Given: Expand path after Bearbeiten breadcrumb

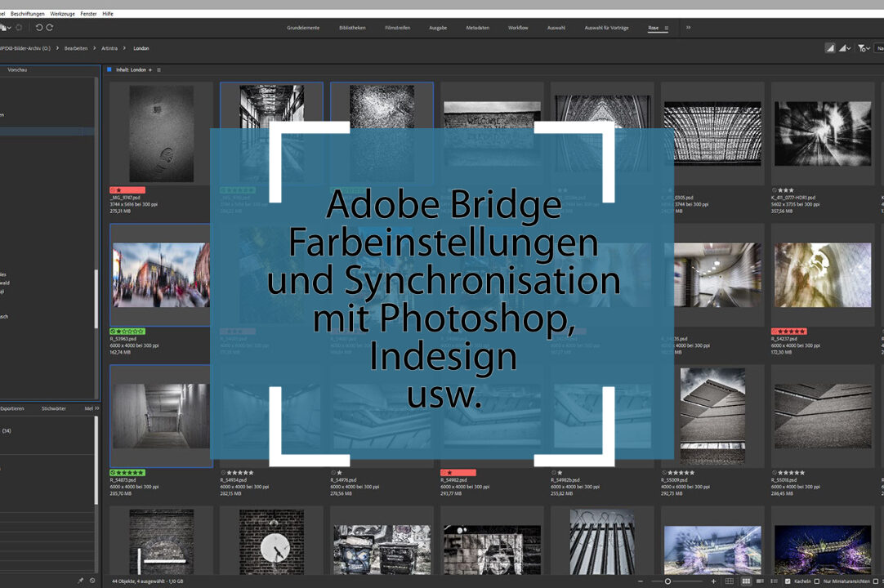Looking at the screenshot, I should point(94,48).
